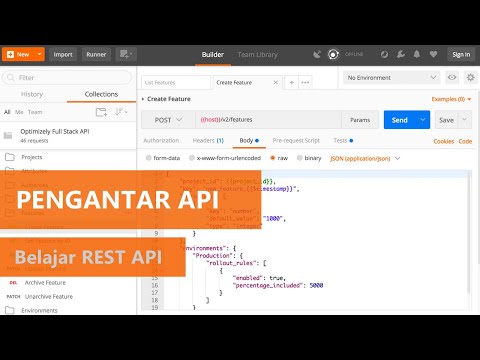Click the Params button
This screenshot has width=480, height=360.
pos(360,120)
